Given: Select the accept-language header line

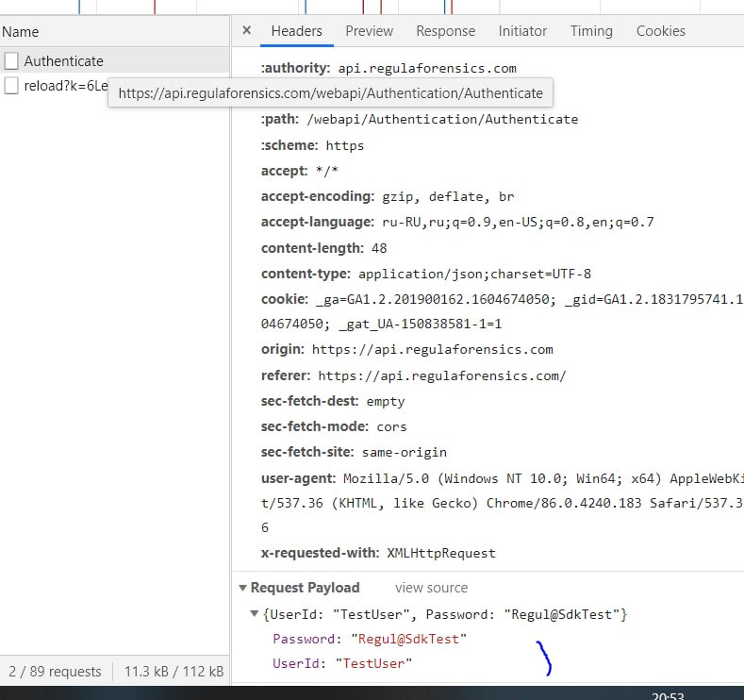Looking at the screenshot, I should click(457, 222).
